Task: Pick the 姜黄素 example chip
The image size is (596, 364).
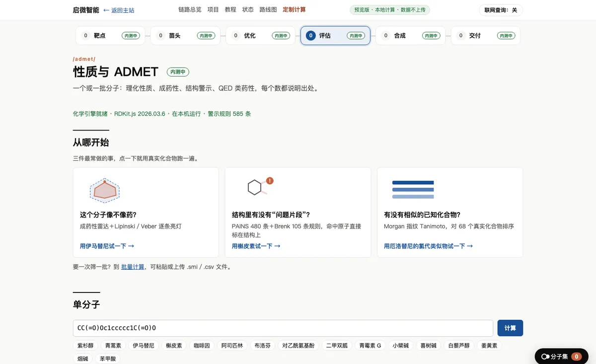Action: [489, 346]
